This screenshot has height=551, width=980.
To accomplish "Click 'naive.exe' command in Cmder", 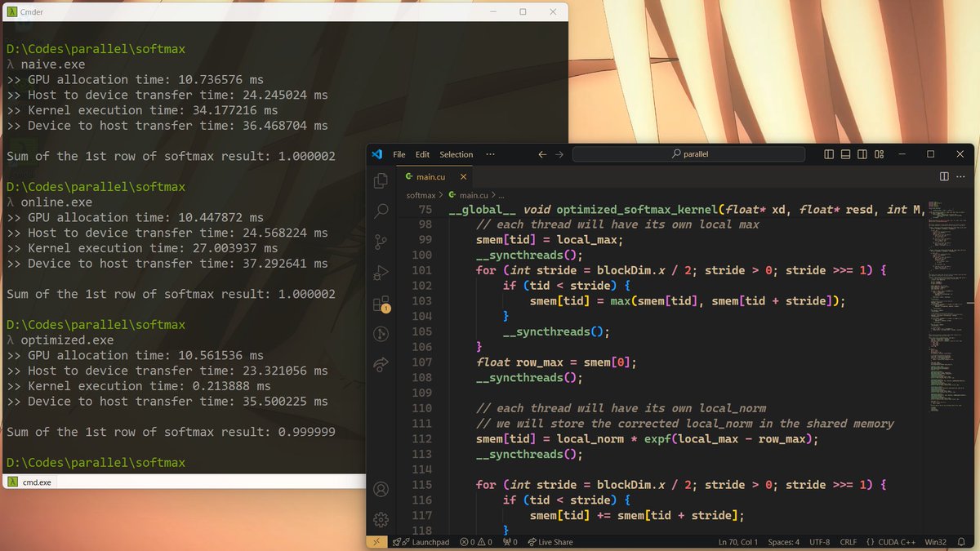I will pos(52,64).
